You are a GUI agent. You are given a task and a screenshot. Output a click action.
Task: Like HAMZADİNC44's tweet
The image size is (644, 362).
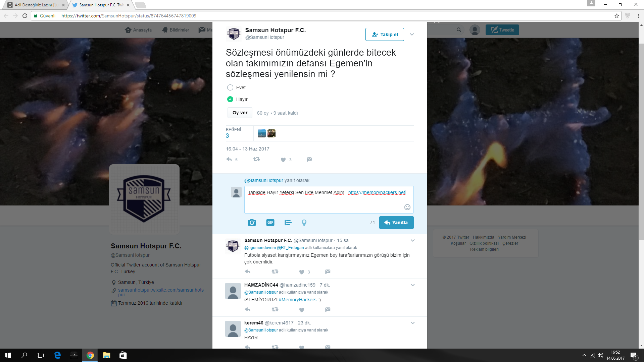point(302,310)
